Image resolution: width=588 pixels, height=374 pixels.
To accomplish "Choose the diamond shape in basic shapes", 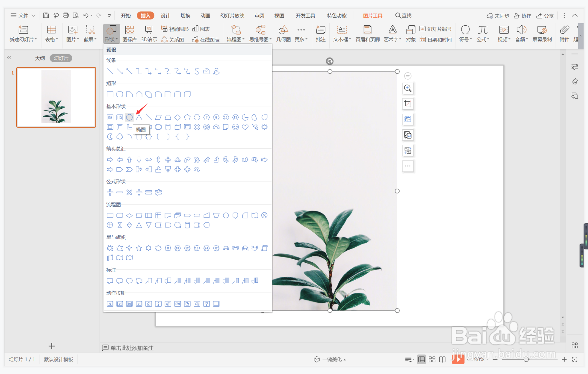I will coord(178,117).
